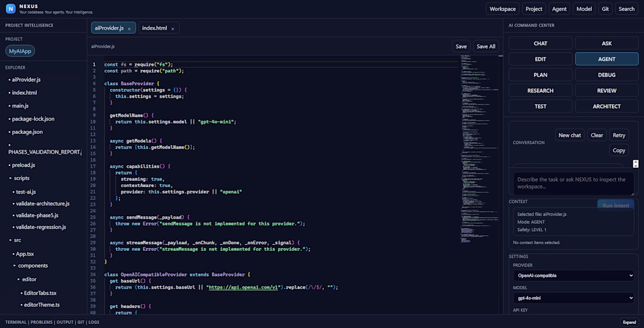Open the Workspace menu
Screen dimensions: 644x328
pyautogui.click(x=502, y=9)
